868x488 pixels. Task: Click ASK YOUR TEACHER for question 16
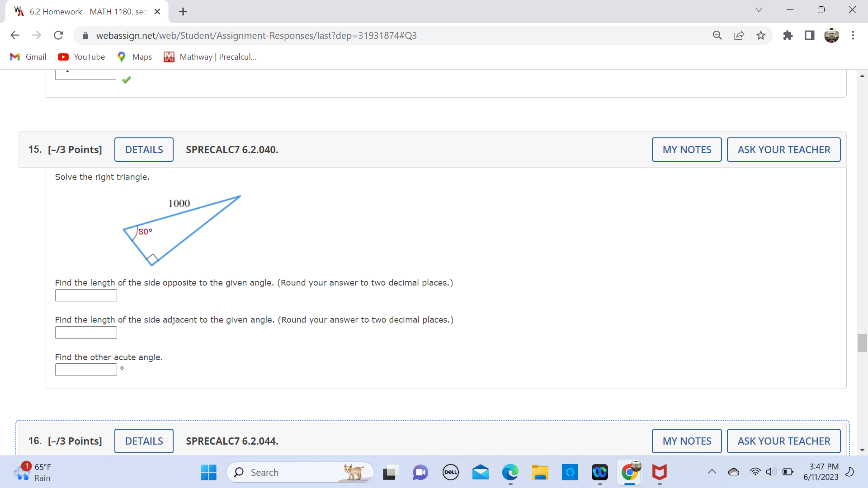(783, 441)
